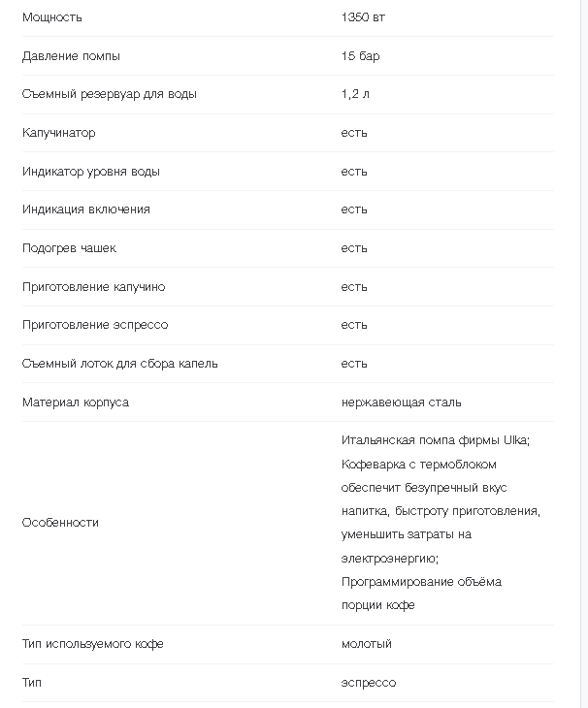Click the Приготовление капучино label

[94, 287]
